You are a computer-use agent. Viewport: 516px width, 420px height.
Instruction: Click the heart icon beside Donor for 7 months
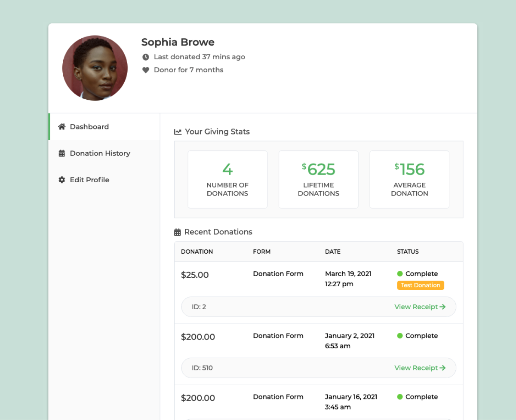tap(146, 70)
